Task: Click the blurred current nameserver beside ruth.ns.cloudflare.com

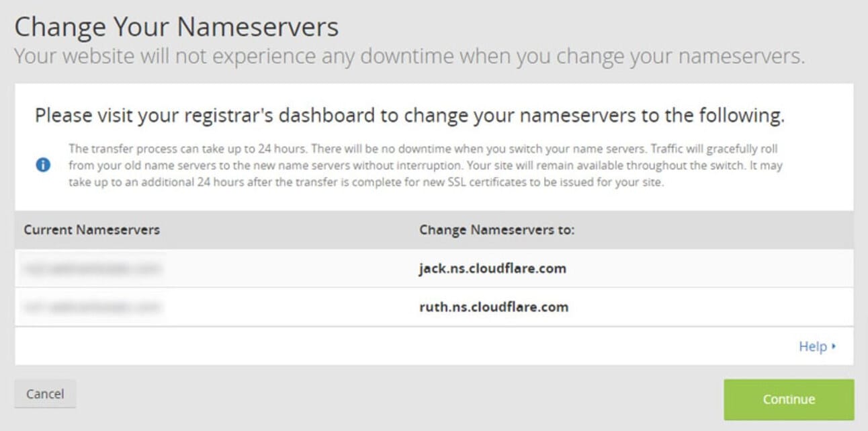Action: pos(93,307)
